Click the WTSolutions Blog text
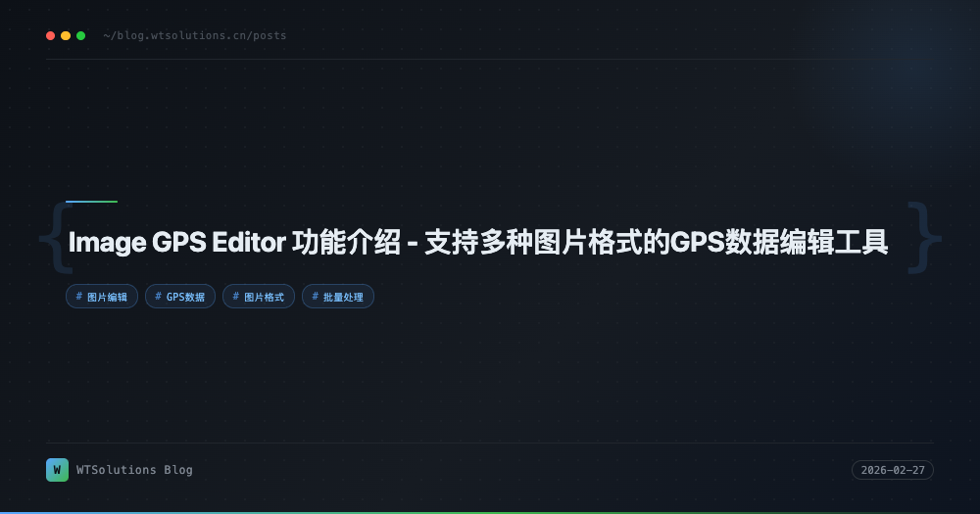The height and width of the screenshot is (514, 980). [134, 470]
